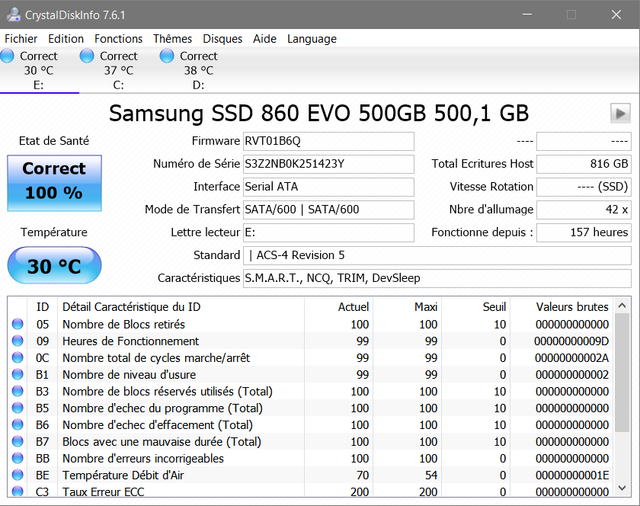The height and width of the screenshot is (506, 640).
Task: Select the blue status orb for drive C:
Action: pyautogui.click(x=87, y=56)
